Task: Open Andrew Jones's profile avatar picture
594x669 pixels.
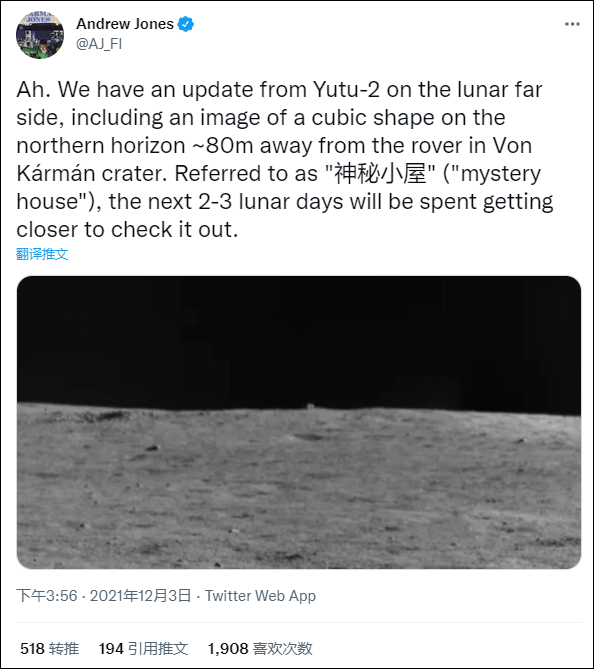Action: click(40, 35)
